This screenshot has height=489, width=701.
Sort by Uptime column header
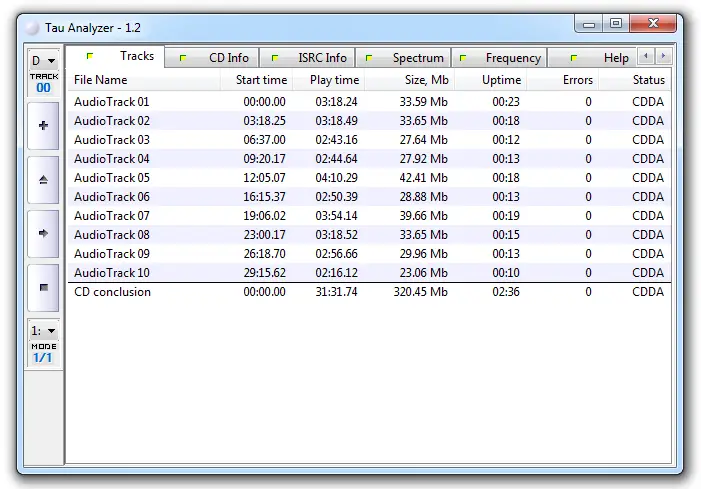[x=490, y=80]
